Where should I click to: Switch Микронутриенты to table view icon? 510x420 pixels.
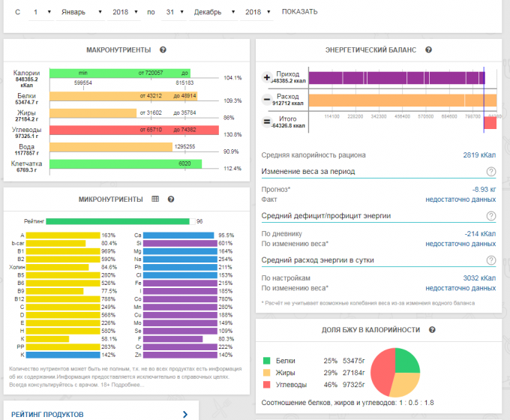pyautogui.click(x=155, y=199)
